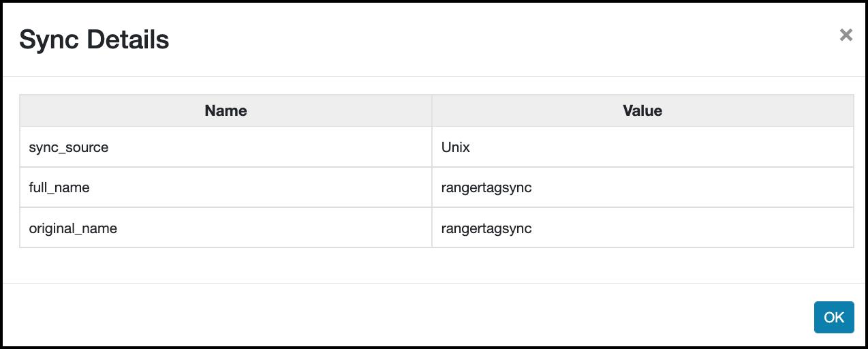Click empty space right of original_name label

pyautogui.click(x=273, y=228)
